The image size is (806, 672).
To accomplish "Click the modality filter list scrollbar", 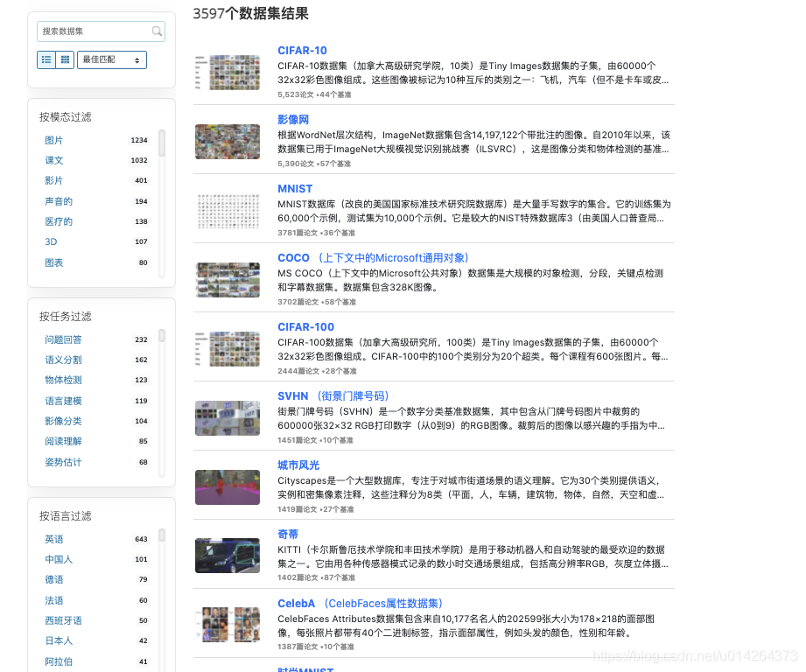I will [162, 143].
